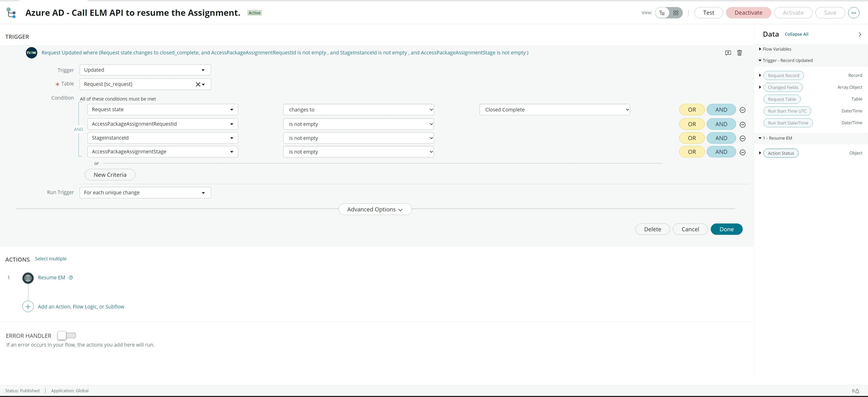
Task: Switch to tree list view toggle
Action: click(662, 13)
